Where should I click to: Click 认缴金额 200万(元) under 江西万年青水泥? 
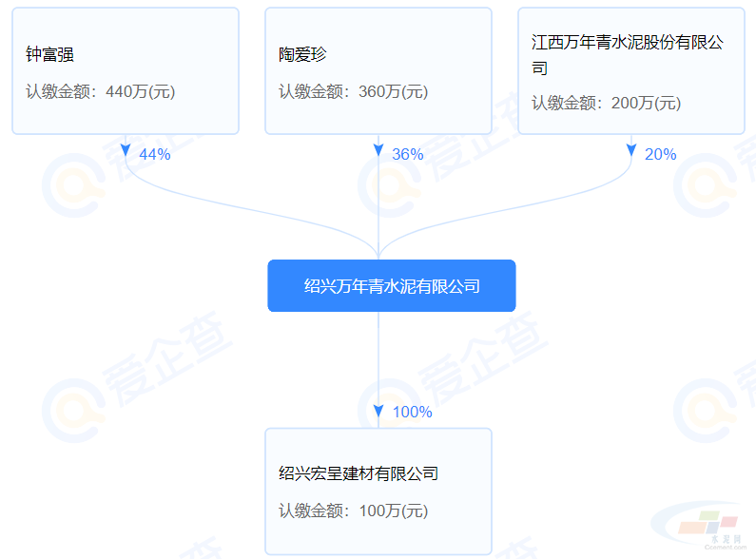coord(606,103)
